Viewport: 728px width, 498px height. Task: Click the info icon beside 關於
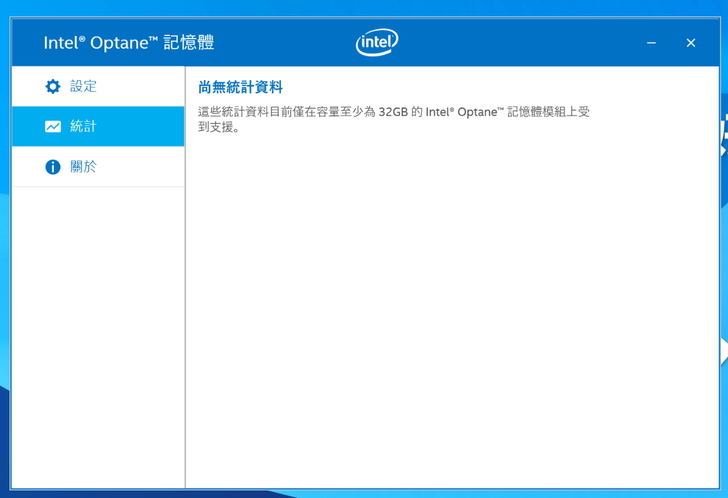click(52, 167)
